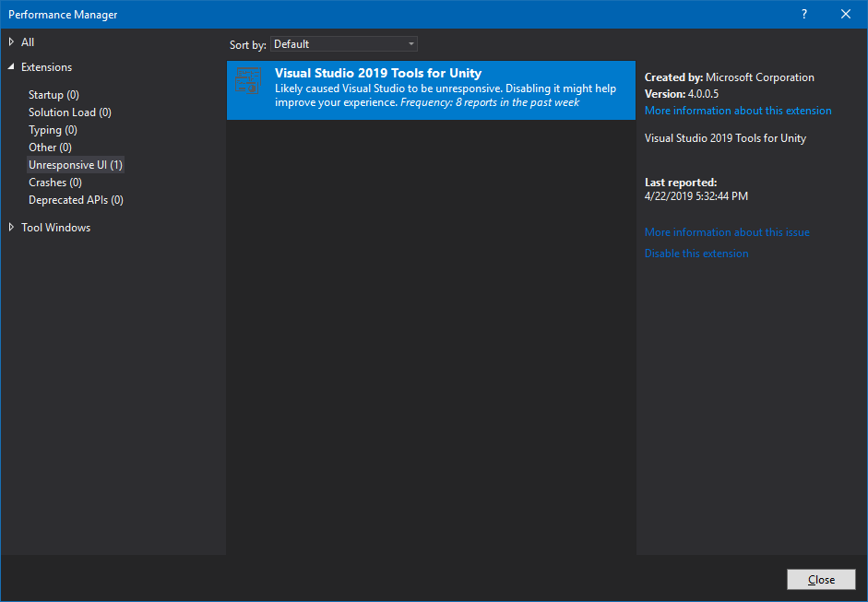Click the help question mark icon
Screen dimensions: 868x602
click(x=803, y=14)
